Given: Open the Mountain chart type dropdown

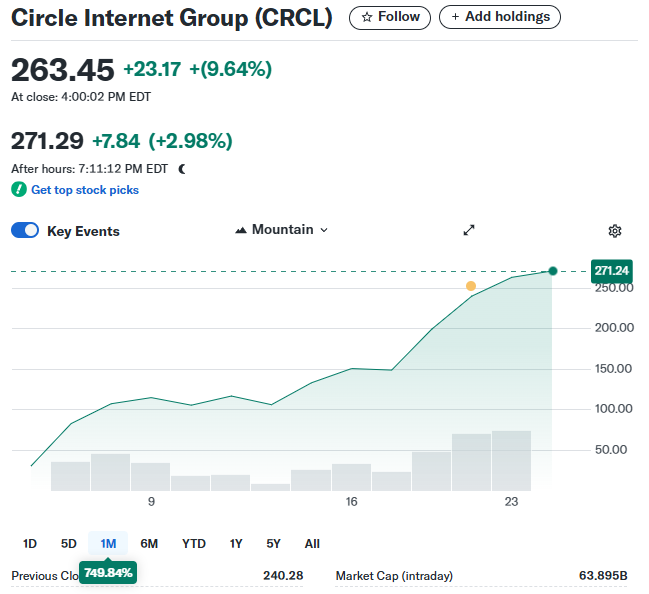Looking at the screenshot, I should tap(282, 230).
